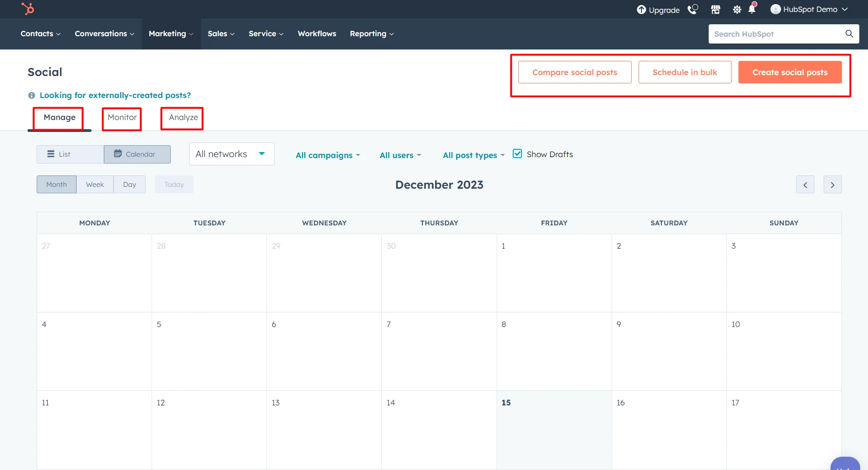Open the HubSpot marketplace
This screenshot has width=868, height=470.
715,9
